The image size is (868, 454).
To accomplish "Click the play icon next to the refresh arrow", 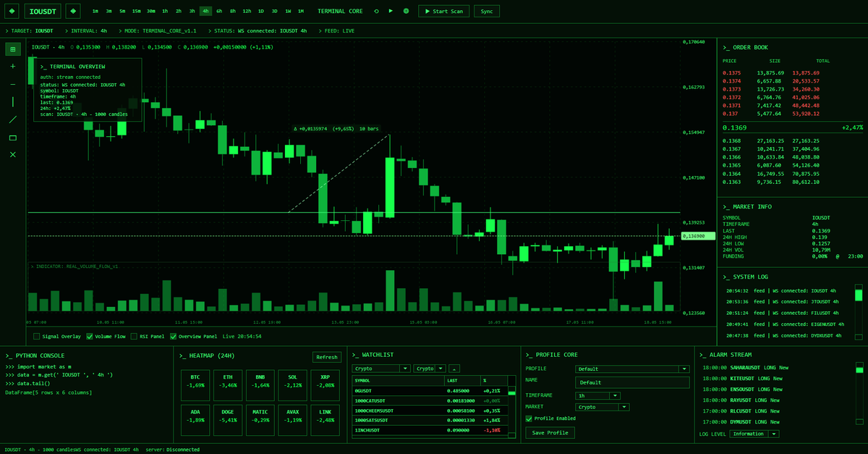I will 391,12.
